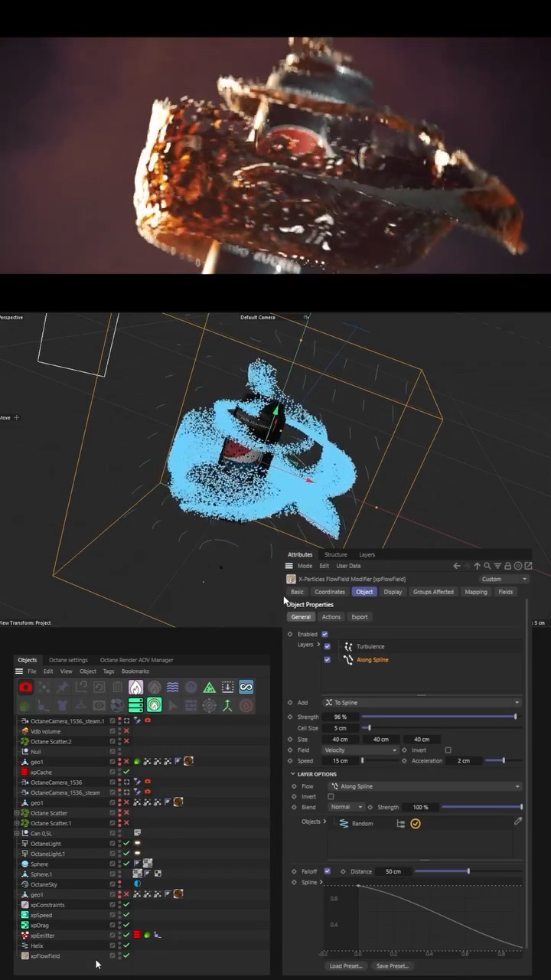
Task: Click the brick wall icon in Objects toolbar
Action: [191, 705]
